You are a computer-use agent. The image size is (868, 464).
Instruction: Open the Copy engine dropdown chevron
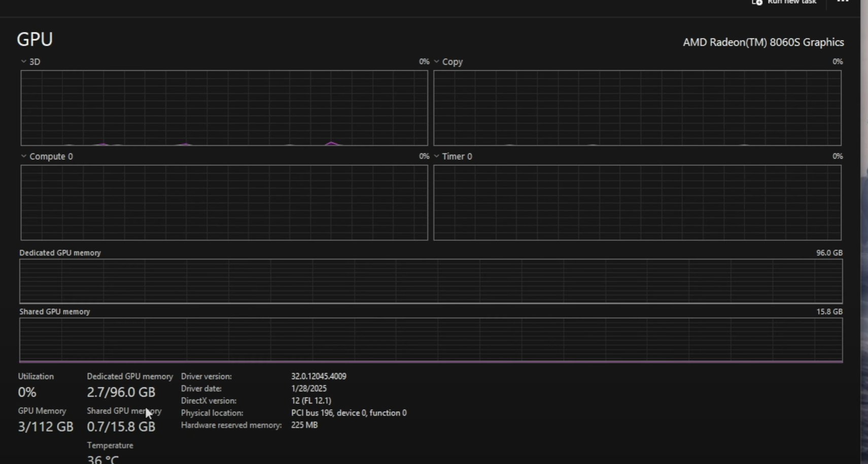pos(436,61)
